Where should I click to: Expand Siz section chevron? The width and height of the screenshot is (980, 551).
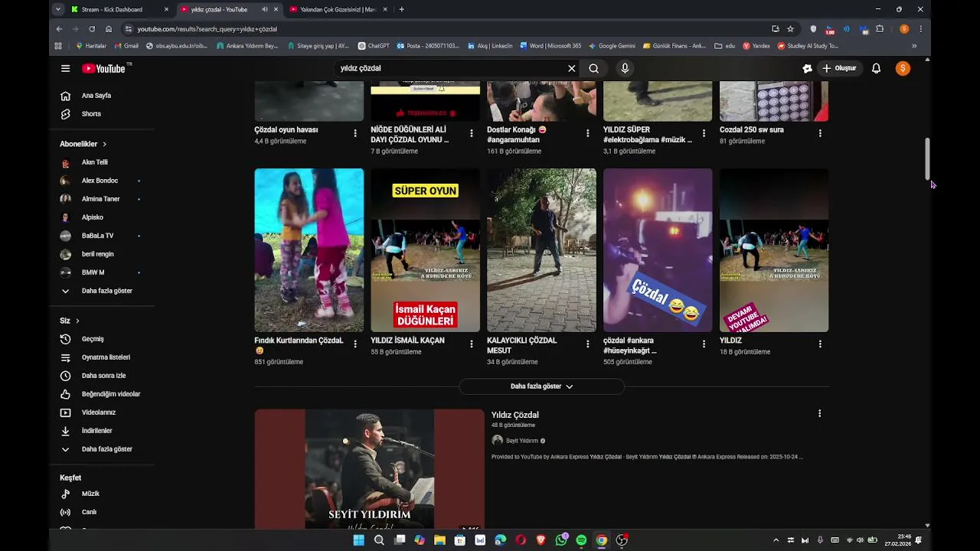click(77, 321)
